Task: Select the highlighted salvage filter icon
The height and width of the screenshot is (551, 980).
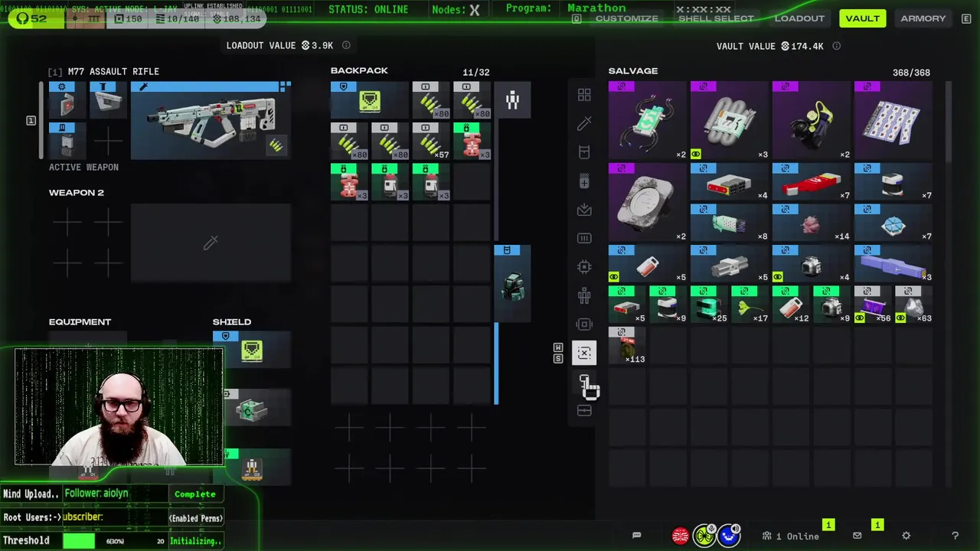Action: coord(584,353)
